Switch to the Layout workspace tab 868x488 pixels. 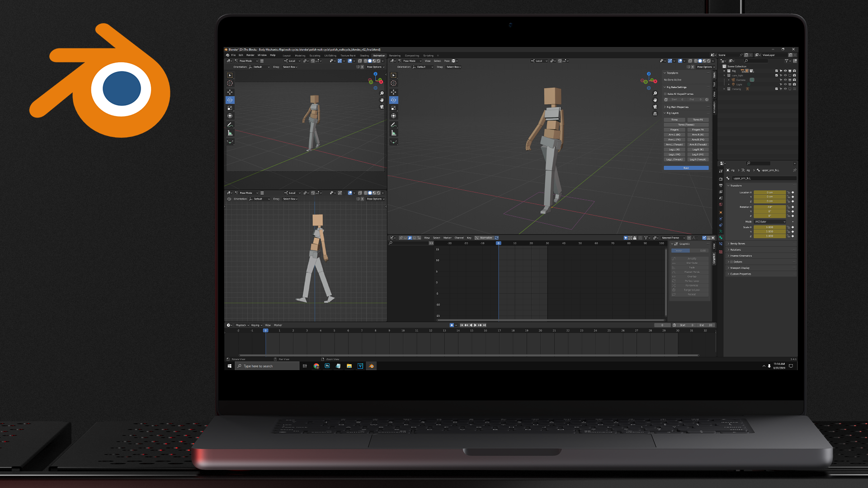[287, 56]
